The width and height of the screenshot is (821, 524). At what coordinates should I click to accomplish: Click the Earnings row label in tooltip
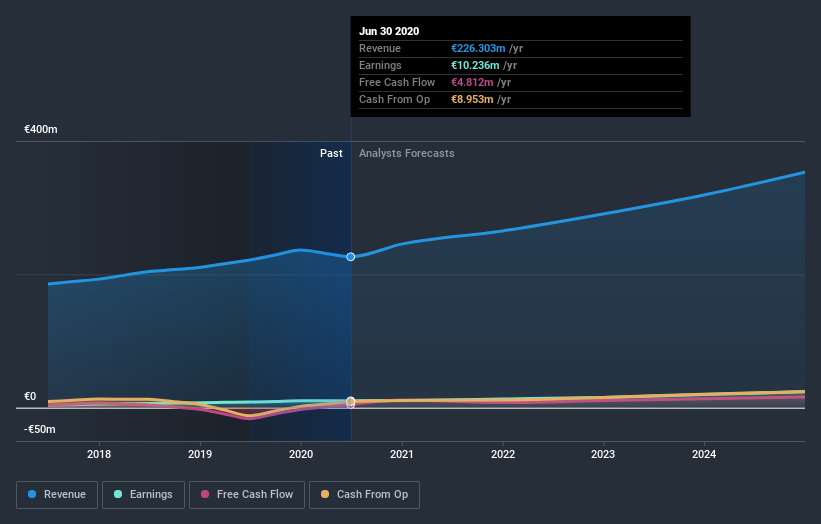pyautogui.click(x=381, y=65)
